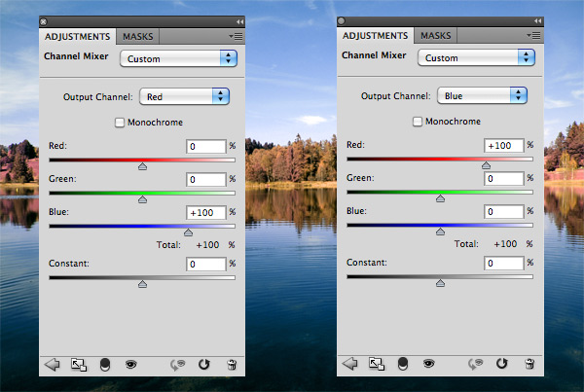Toggle layer visibility eye in left panel
This screenshot has height=392, width=584.
(130, 364)
